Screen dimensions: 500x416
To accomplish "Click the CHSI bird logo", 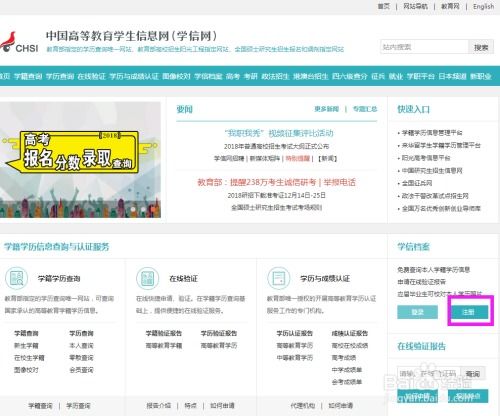I will click(x=19, y=43).
